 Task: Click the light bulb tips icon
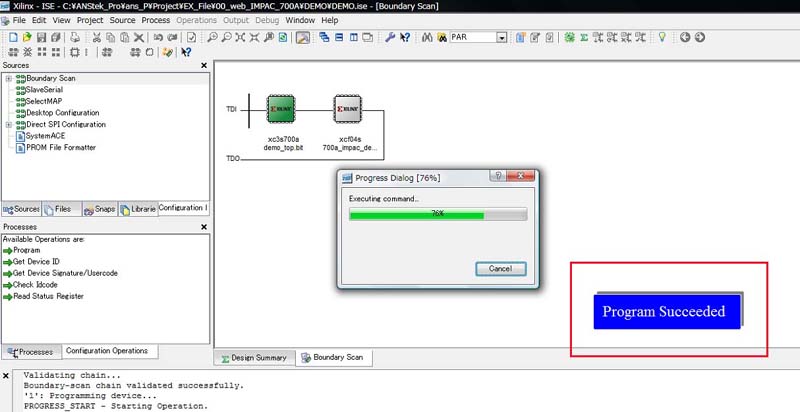(x=662, y=37)
